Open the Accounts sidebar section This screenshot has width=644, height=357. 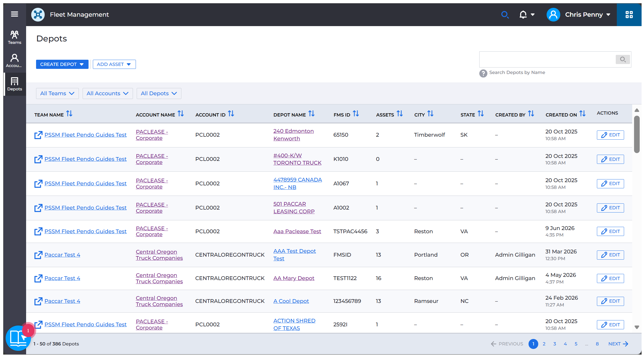click(x=15, y=61)
